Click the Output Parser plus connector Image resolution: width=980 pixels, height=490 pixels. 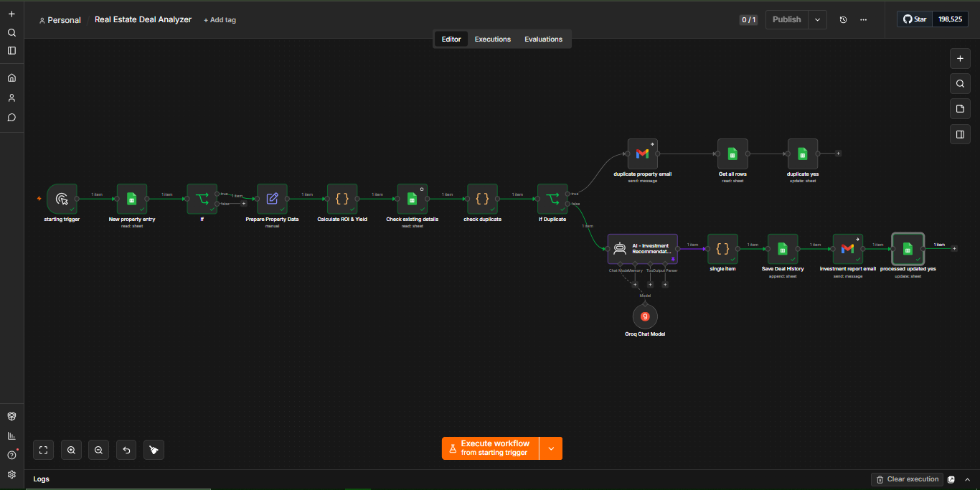coord(665,284)
